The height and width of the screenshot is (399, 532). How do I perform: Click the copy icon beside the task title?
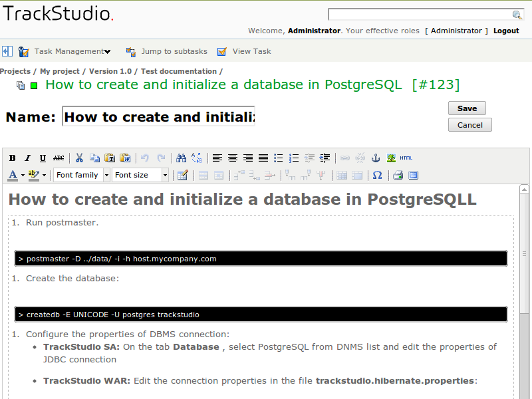coord(21,85)
